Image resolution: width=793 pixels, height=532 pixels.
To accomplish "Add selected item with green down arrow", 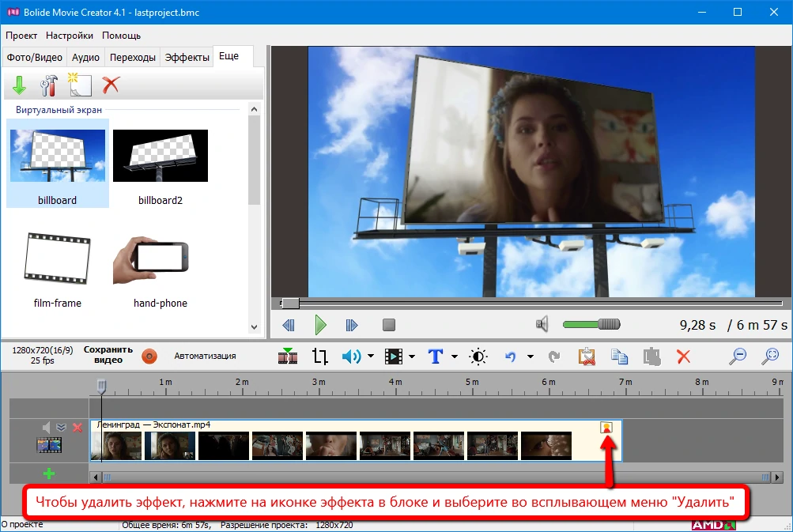I will [x=19, y=85].
